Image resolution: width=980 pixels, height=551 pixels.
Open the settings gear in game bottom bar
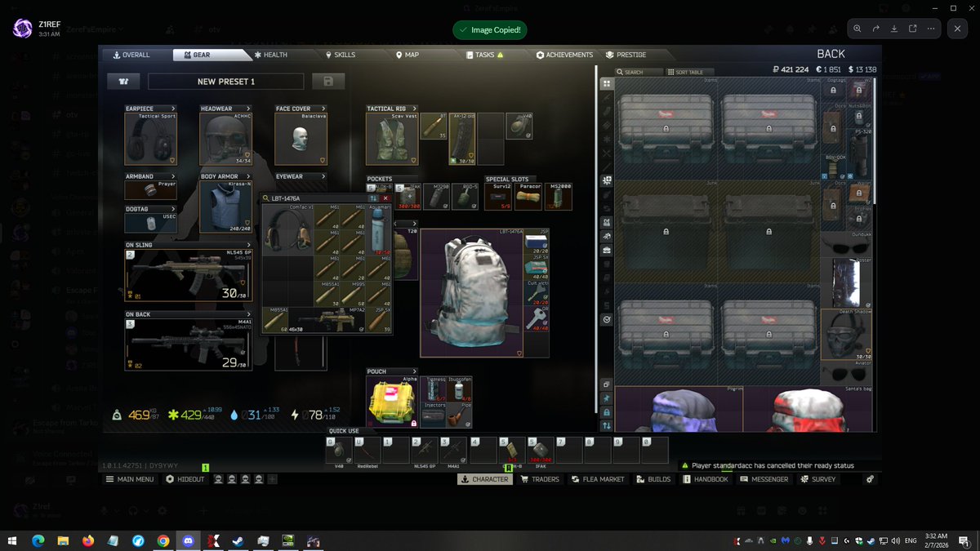coord(871,479)
